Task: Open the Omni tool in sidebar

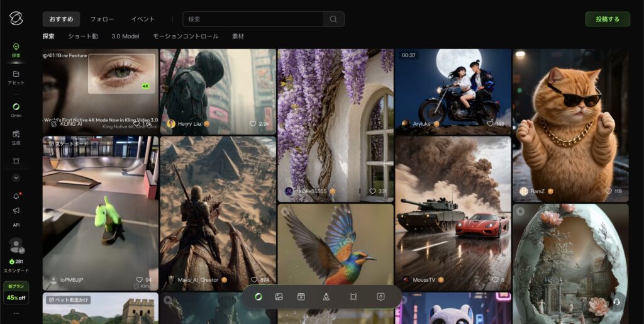Action: (16, 107)
